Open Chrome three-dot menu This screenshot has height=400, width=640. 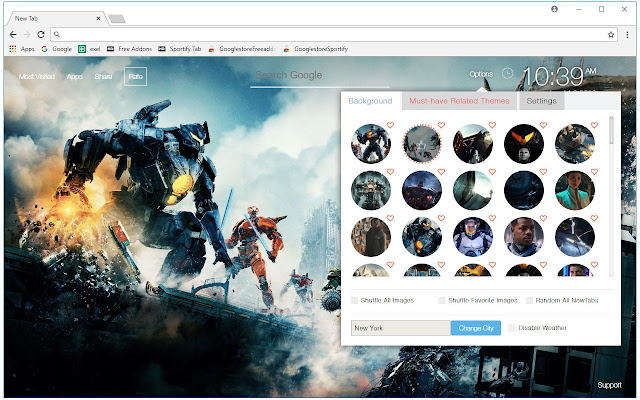coord(627,35)
